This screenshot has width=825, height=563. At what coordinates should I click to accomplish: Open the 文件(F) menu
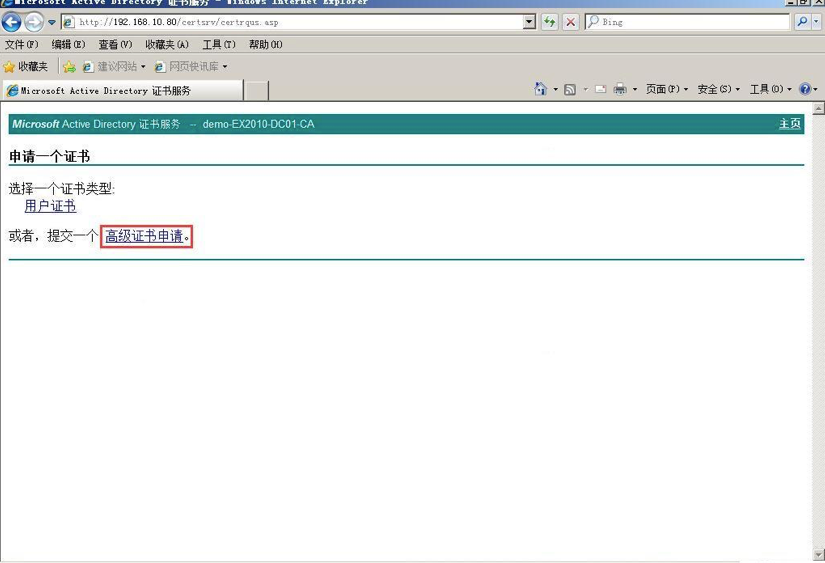[22, 45]
